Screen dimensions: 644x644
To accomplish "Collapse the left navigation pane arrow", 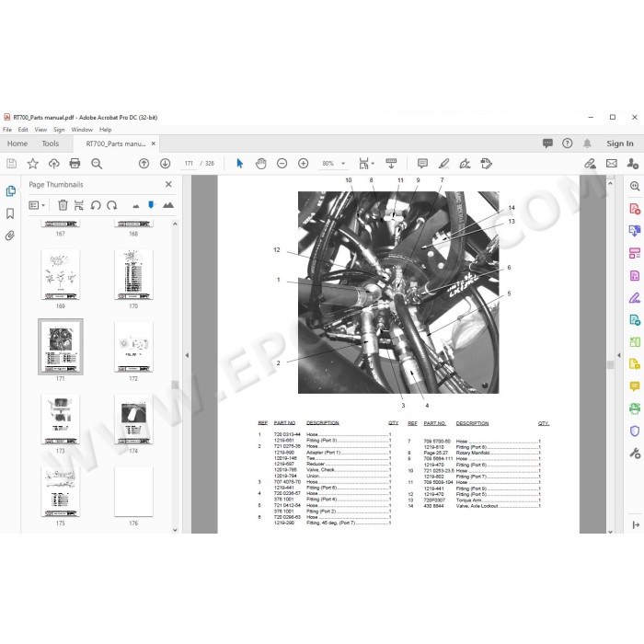I will [187, 355].
